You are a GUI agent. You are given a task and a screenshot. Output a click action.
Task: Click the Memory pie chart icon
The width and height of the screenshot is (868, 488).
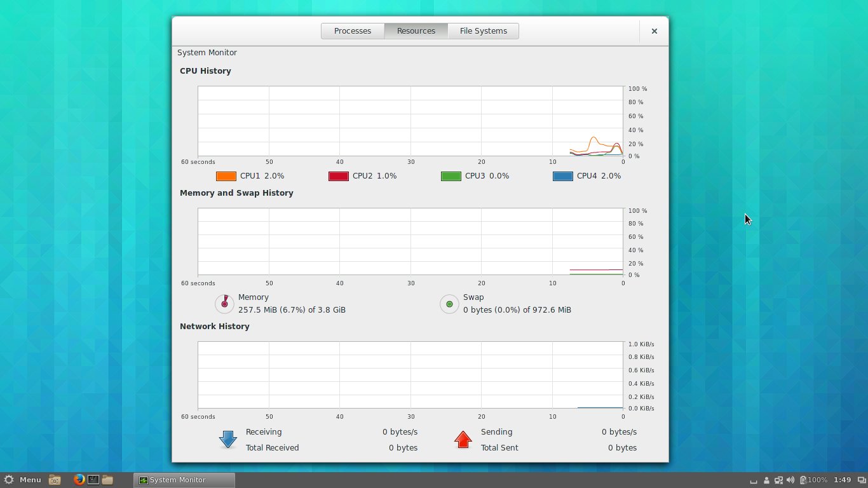(x=224, y=304)
